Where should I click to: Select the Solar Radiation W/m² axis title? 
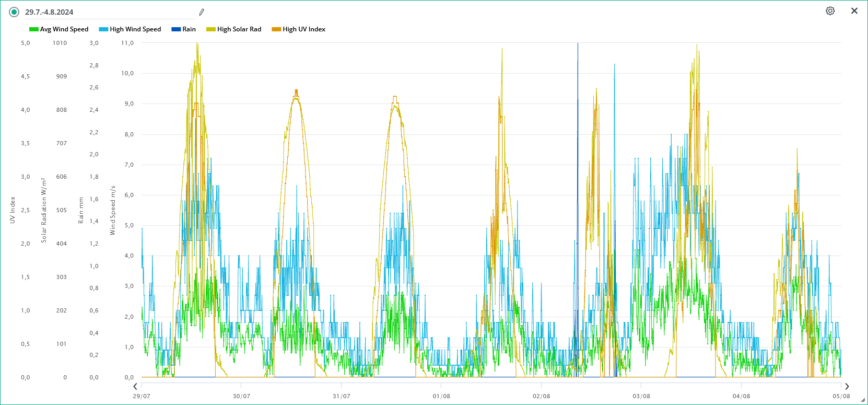[x=44, y=210]
